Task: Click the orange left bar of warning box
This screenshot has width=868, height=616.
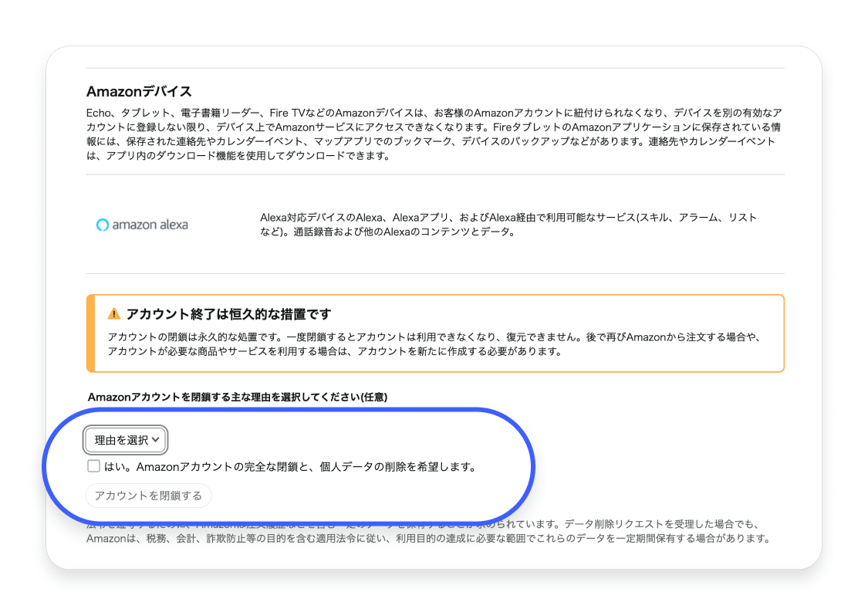Action: click(90, 333)
